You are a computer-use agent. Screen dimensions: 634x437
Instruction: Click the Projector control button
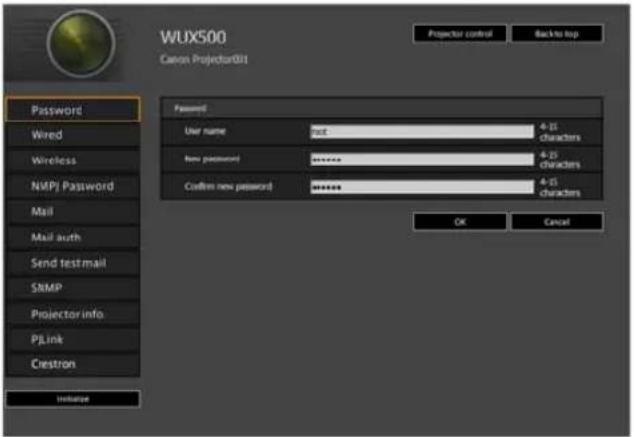coord(460,34)
